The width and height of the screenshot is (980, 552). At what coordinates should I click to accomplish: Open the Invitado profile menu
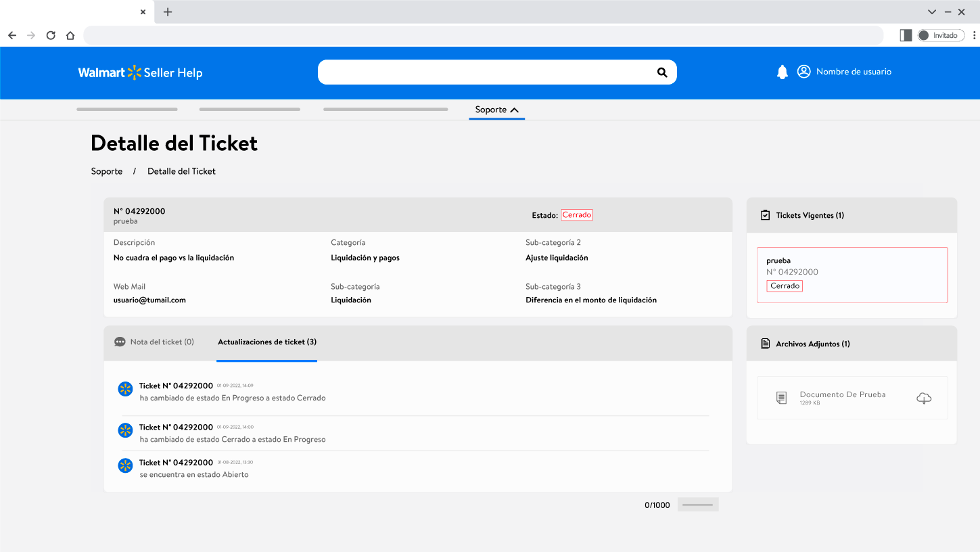[941, 35]
